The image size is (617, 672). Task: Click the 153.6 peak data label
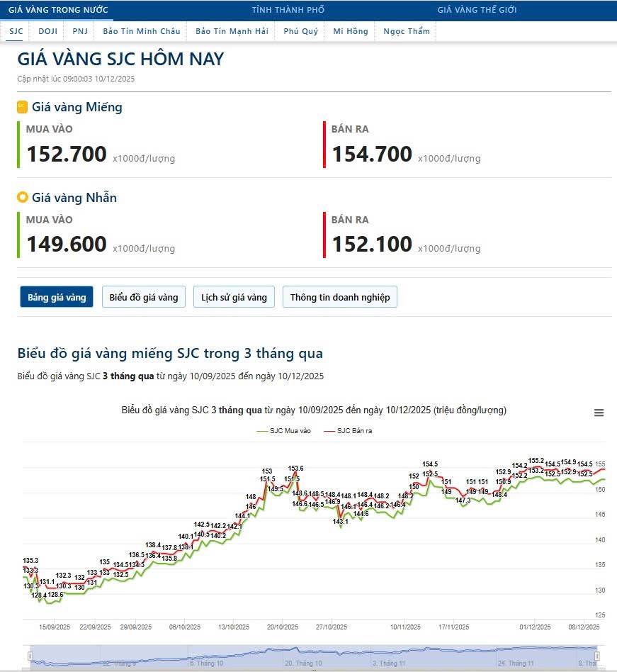tap(296, 469)
